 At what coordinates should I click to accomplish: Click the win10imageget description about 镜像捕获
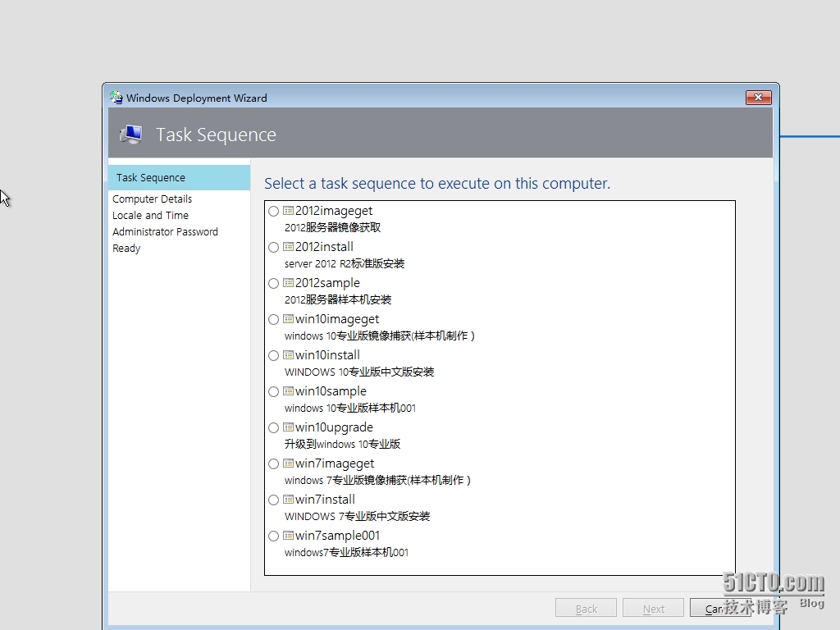point(380,336)
